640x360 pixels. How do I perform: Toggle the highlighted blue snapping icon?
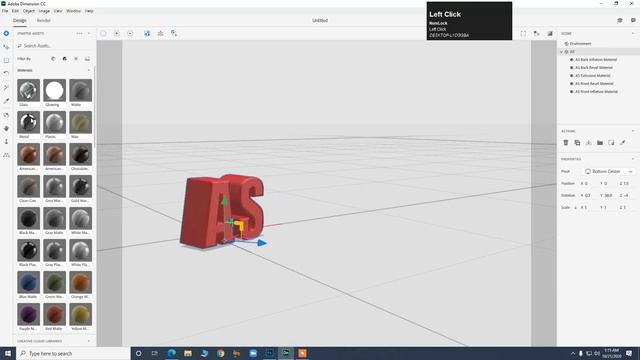(x=147, y=33)
